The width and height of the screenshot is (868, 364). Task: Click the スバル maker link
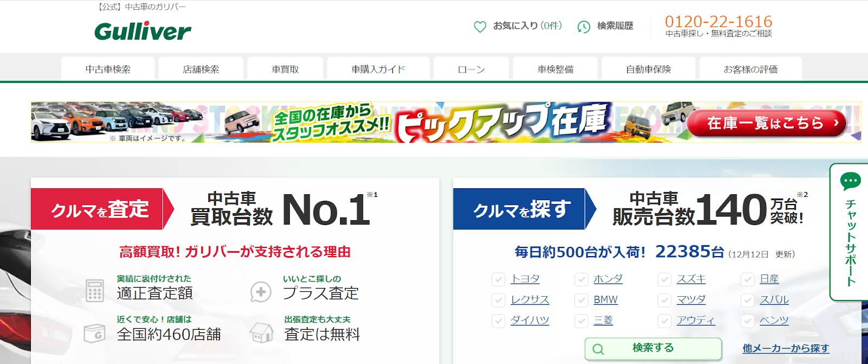(x=774, y=299)
